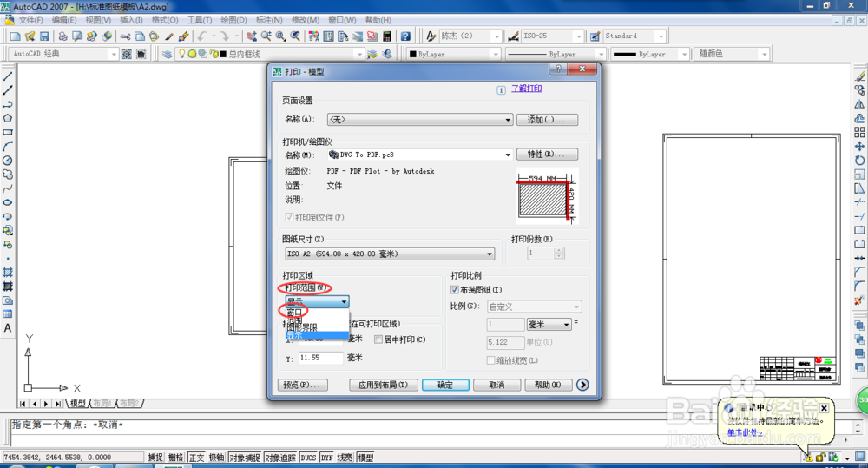Toggle 栅格 grid in status bar
This screenshot has height=468, width=868.
[176, 458]
